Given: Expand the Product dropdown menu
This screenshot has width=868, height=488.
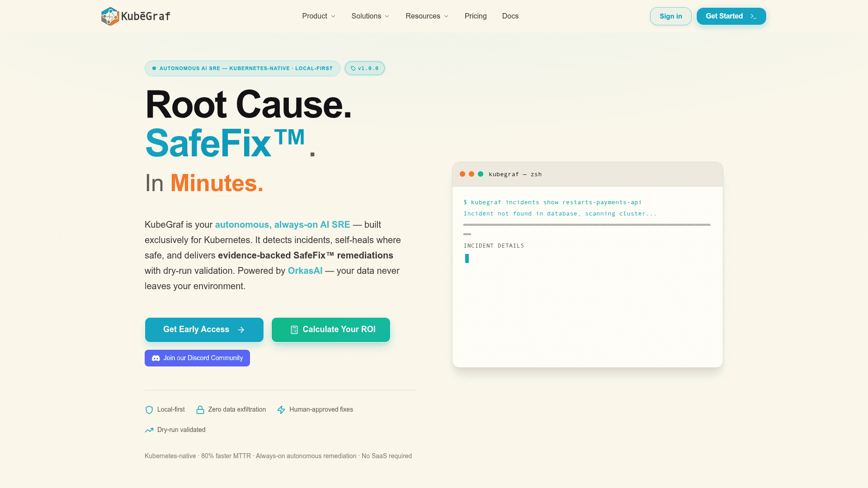Looking at the screenshot, I should [x=319, y=16].
